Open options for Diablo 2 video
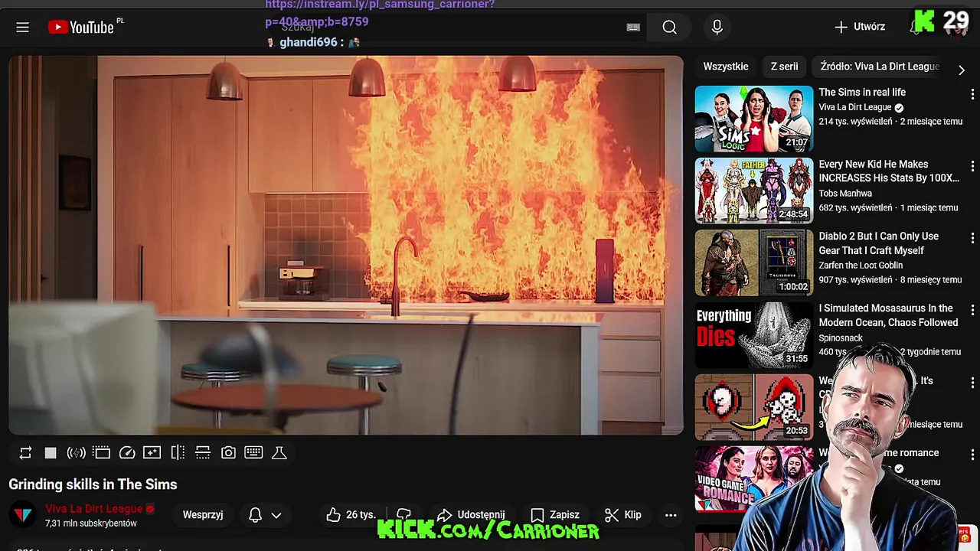This screenshot has height=551, width=980. point(972,238)
